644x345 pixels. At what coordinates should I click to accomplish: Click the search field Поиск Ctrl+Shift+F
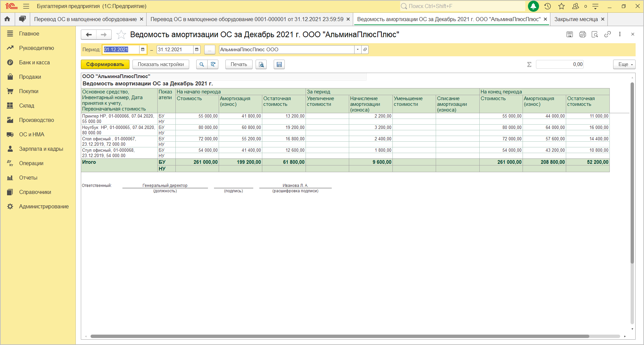pyautogui.click(x=463, y=6)
